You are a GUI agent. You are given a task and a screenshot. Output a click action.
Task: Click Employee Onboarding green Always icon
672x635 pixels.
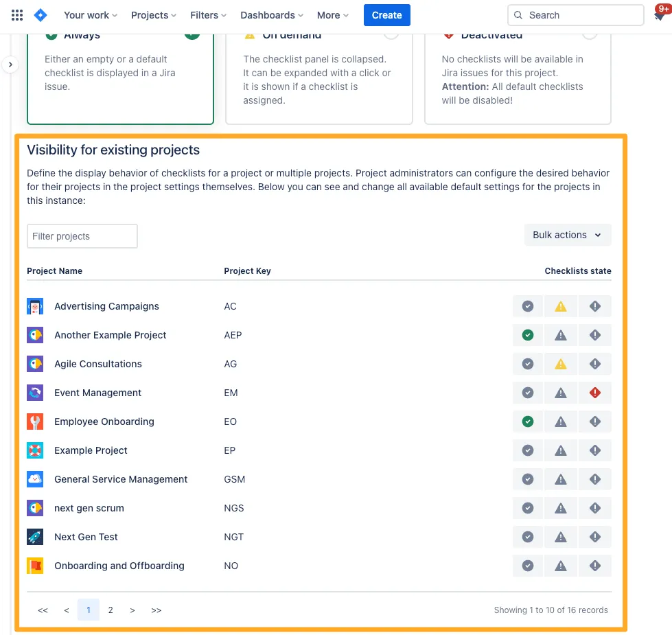[528, 422]
